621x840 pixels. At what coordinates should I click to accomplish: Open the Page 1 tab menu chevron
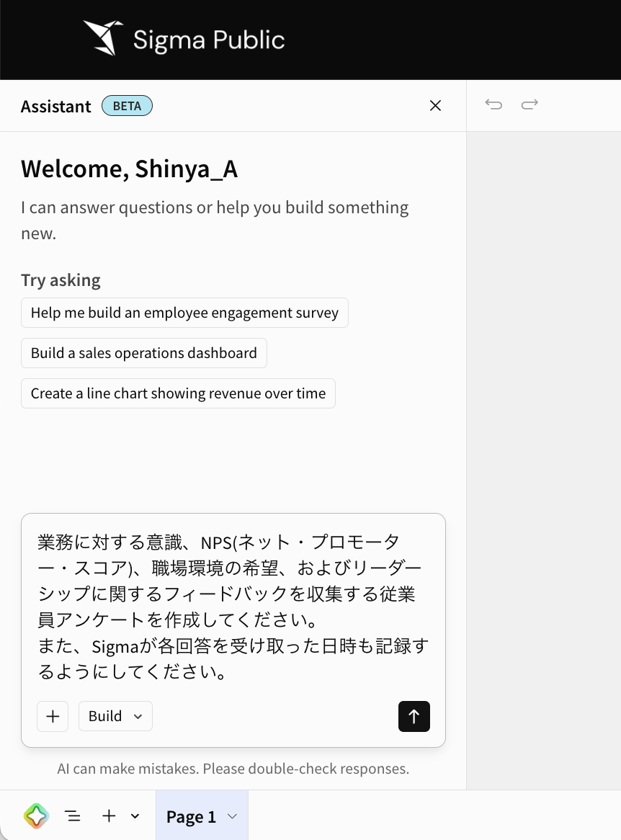pyautogui.click(x=232, y=816)
